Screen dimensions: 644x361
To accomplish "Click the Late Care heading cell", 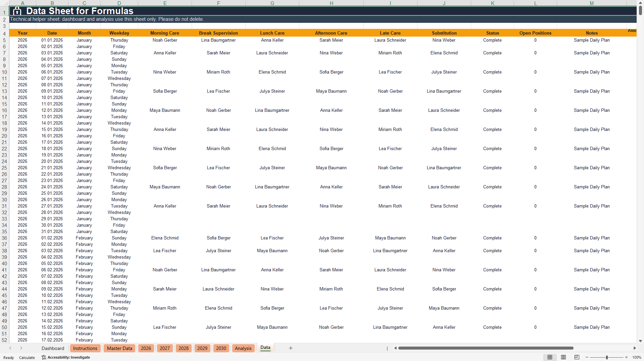I will pyautogui.click(x=390, y=33).
